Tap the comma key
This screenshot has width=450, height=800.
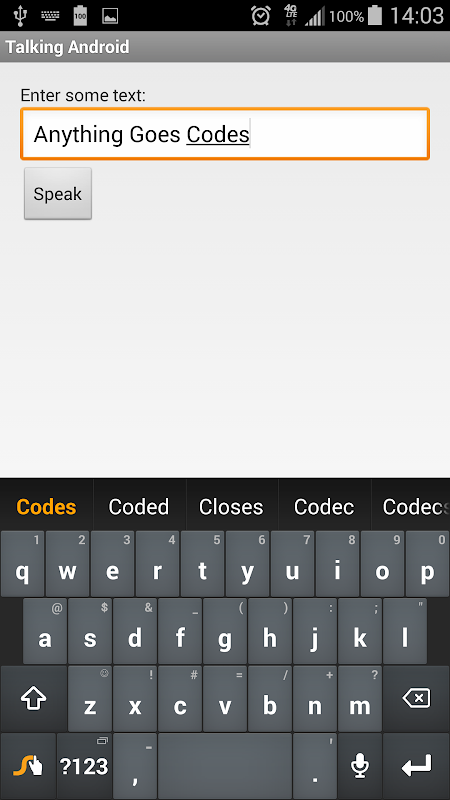click(135, 766)
